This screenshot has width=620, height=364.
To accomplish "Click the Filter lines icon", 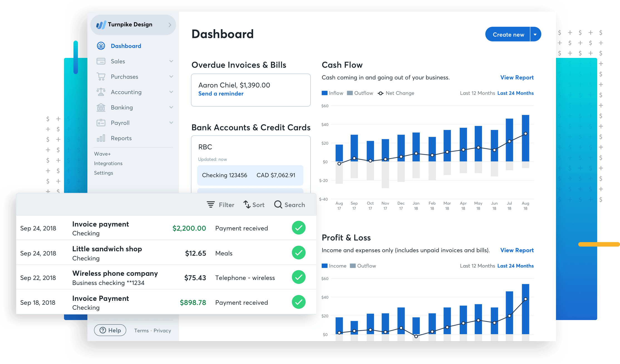I will pos(211,205).
